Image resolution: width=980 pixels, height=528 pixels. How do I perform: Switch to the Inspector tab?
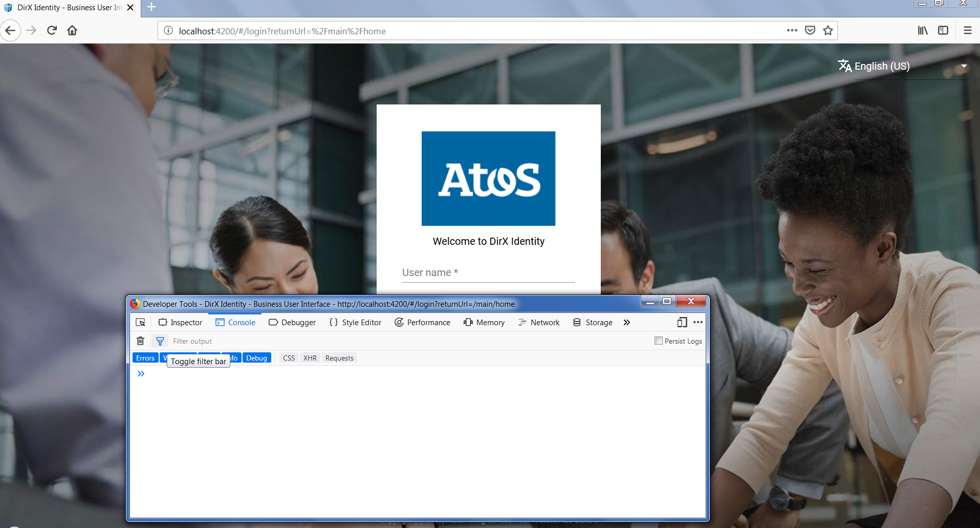(180, 322)
